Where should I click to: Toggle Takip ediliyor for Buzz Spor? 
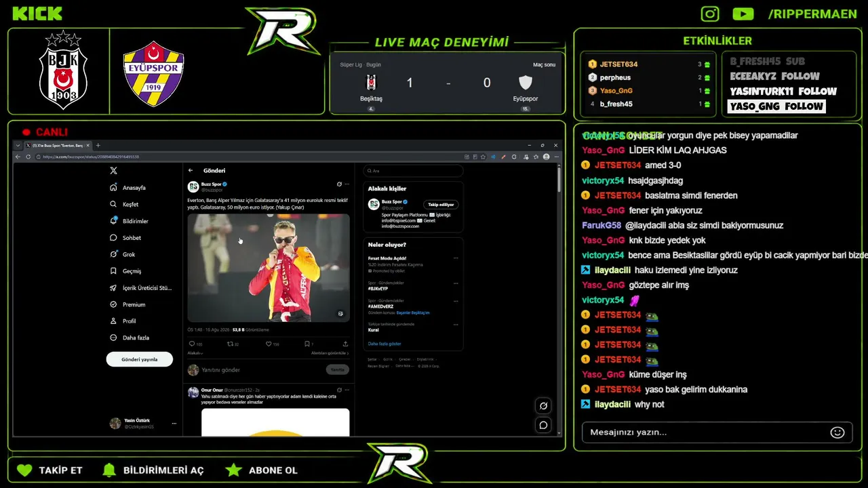pyautogui.click(x=441, y=205)
